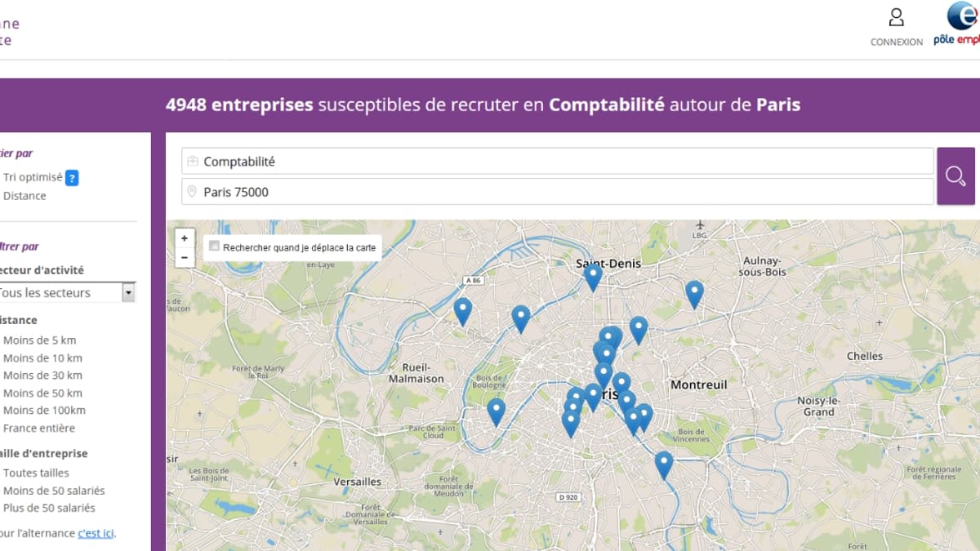Click the blue help icon beside Tri optimisé

[x=72, y=178]
